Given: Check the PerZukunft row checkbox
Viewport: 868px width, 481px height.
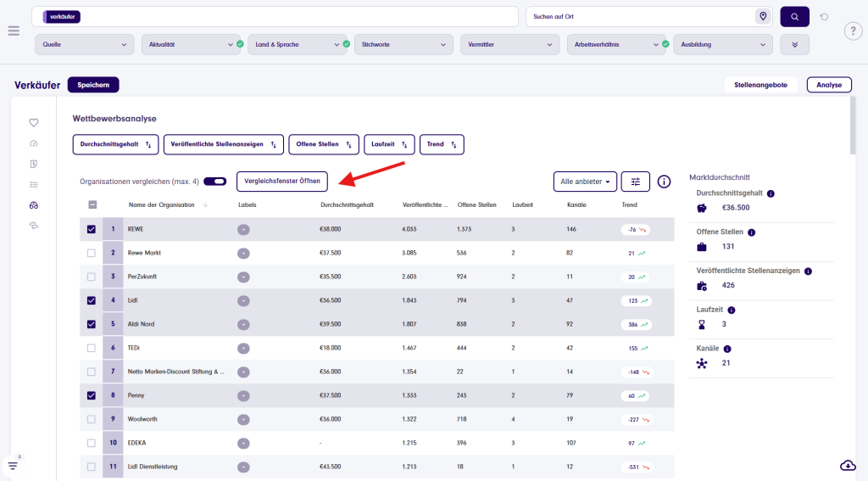Looking at the screenshot, I should click(92, 277).
